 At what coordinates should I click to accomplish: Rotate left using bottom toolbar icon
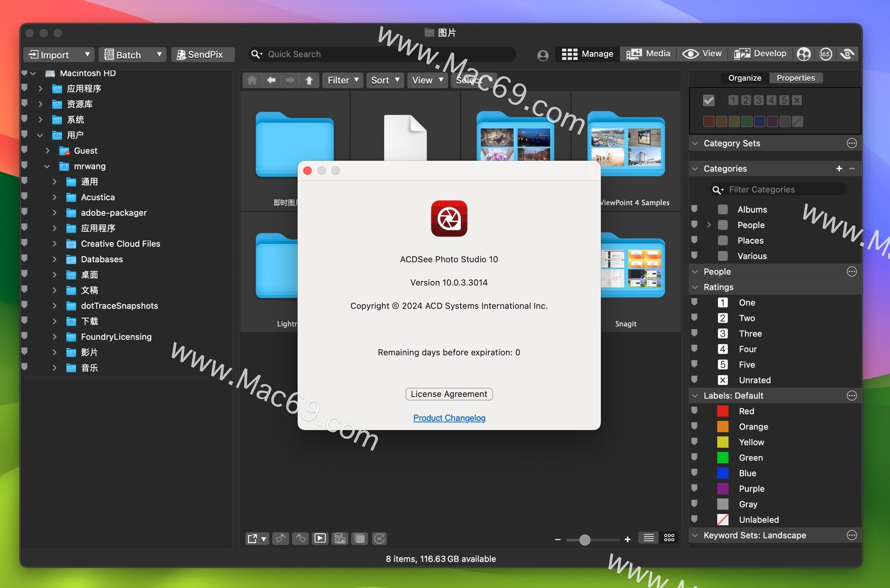pyautogui.click(x=280, y=538)
